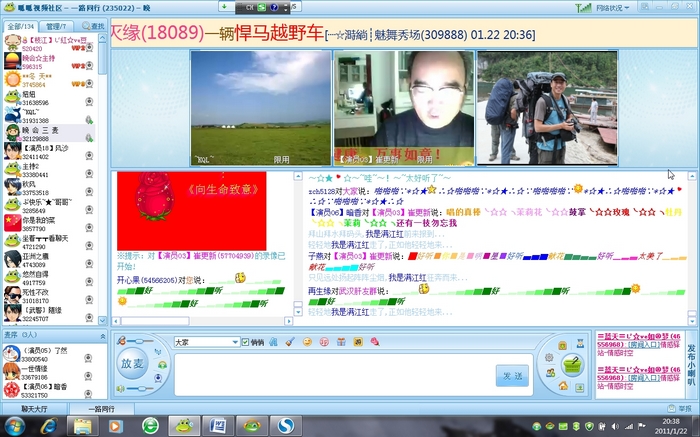This screenshot has height=437, width=700.
Task: Toggle webcam icon for 晚会☆主持
Action: [90, 66]
